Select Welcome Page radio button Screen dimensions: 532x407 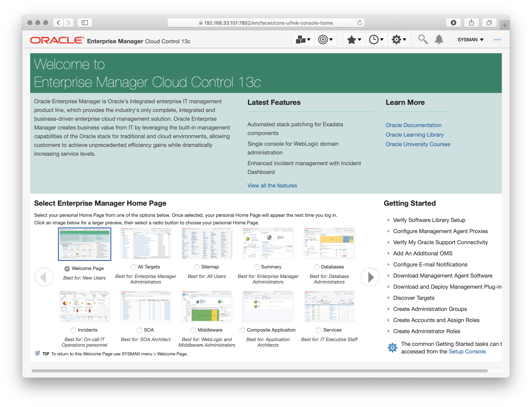pos(67,269)
